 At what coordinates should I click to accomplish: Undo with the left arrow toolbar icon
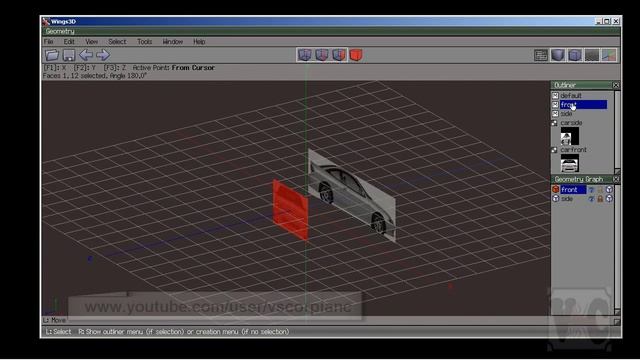86,55
